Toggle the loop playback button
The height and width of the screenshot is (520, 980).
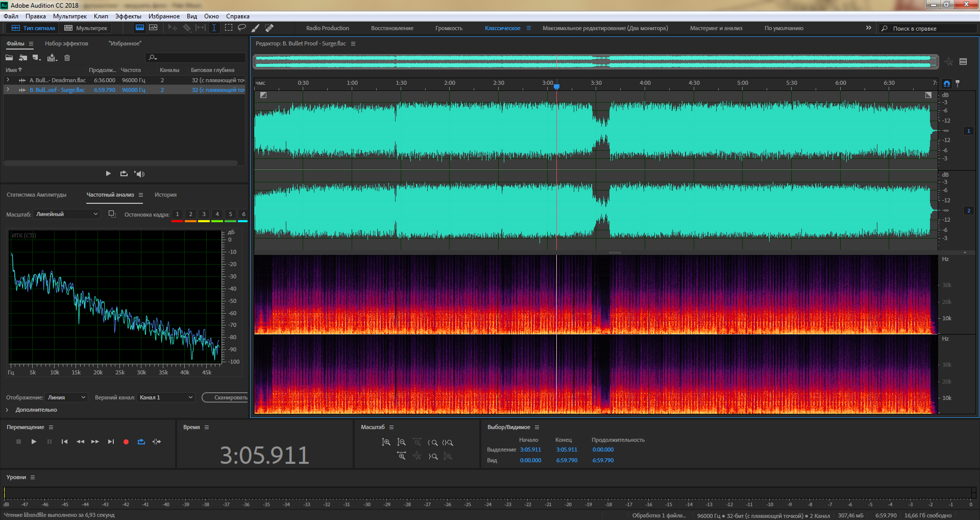141,442
